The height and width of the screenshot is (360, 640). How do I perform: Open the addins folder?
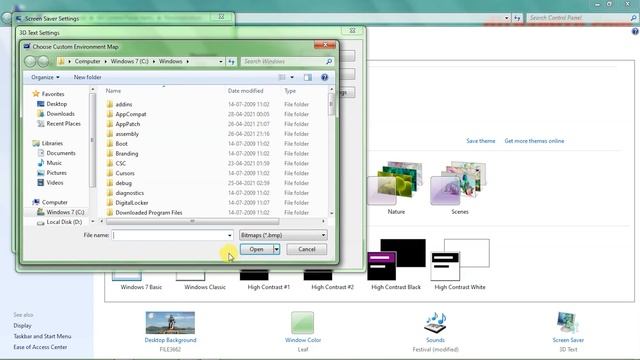123,104
